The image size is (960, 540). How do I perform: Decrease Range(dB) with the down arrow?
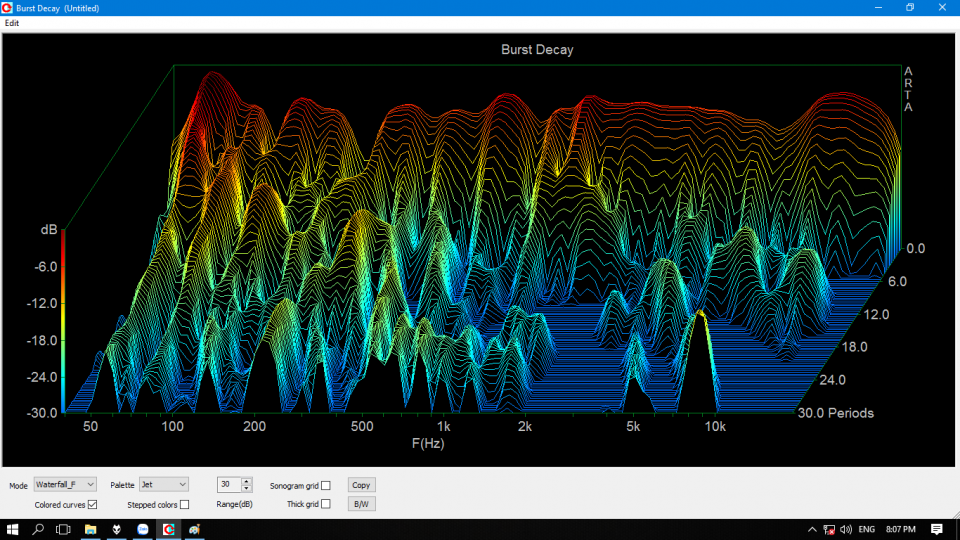[247, 488]
